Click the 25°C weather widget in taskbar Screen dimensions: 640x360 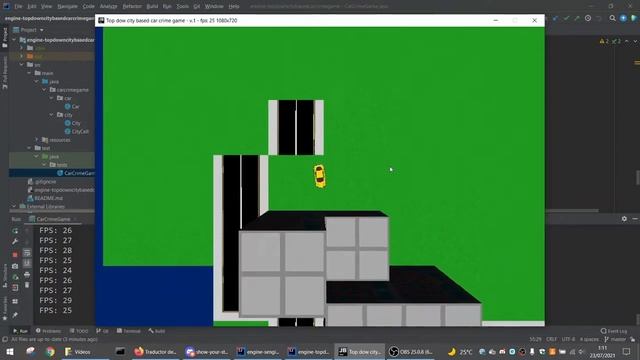pos(460,351)
